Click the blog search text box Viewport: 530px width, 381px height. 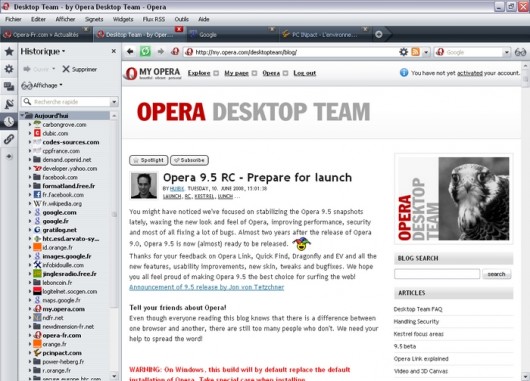click(437, 274)
